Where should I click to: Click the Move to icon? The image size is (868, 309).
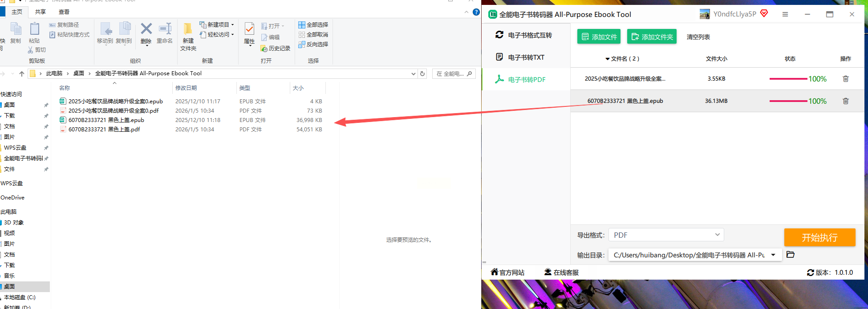[x=106, y=29]
